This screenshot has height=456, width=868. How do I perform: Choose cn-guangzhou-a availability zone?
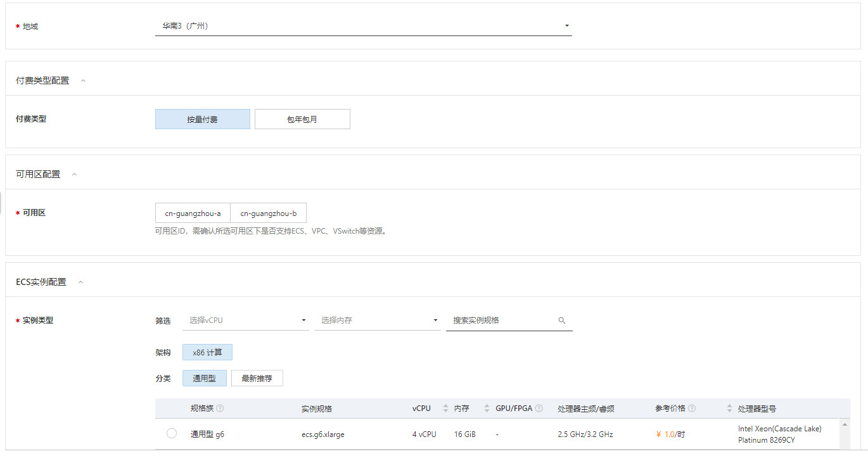coord(193,213)
